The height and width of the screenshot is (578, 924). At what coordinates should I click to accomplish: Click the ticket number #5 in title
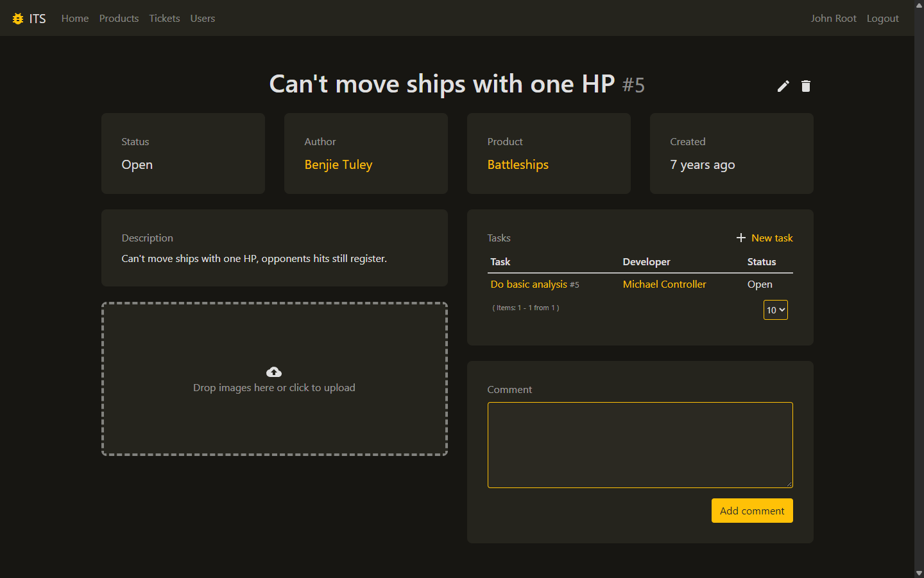tap(633, 85)
